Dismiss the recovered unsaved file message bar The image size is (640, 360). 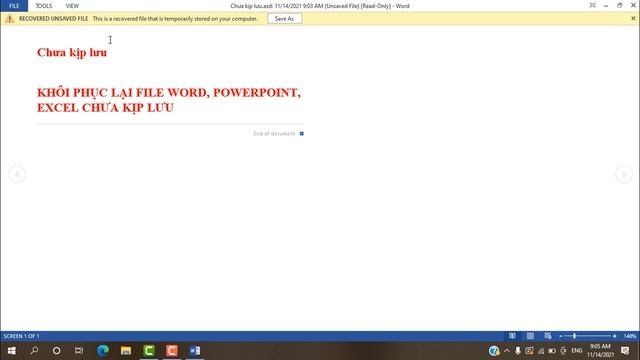[633, 18]
